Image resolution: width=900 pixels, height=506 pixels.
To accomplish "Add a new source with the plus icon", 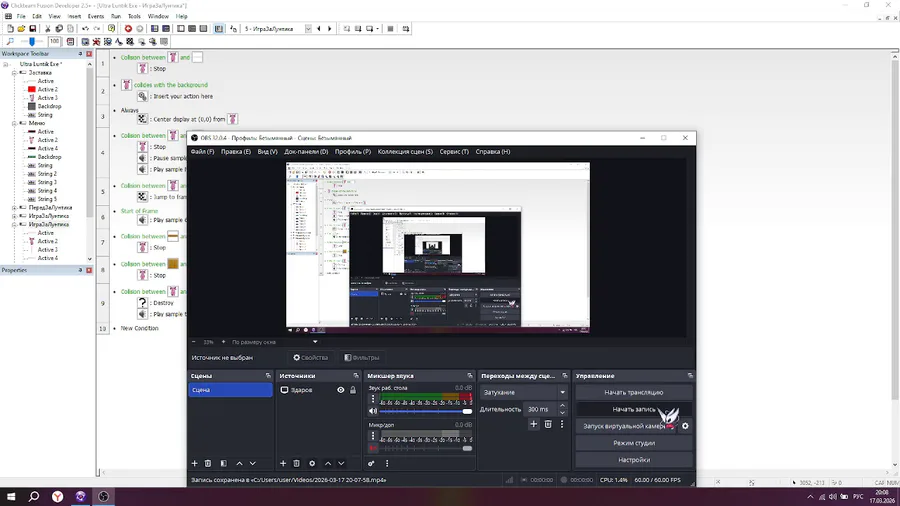I will [282, 464].
